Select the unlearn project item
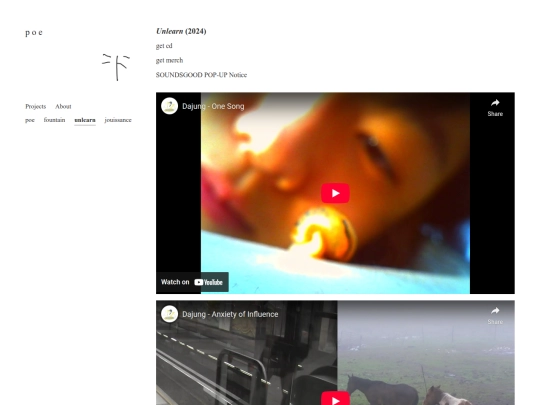Viewport: 540px width, 405px height. 85,120
